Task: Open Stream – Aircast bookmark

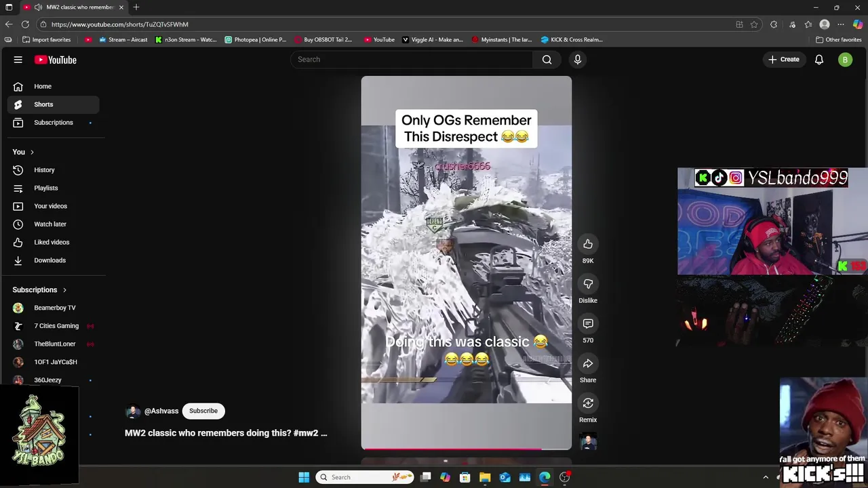Action: pos(123,39)
